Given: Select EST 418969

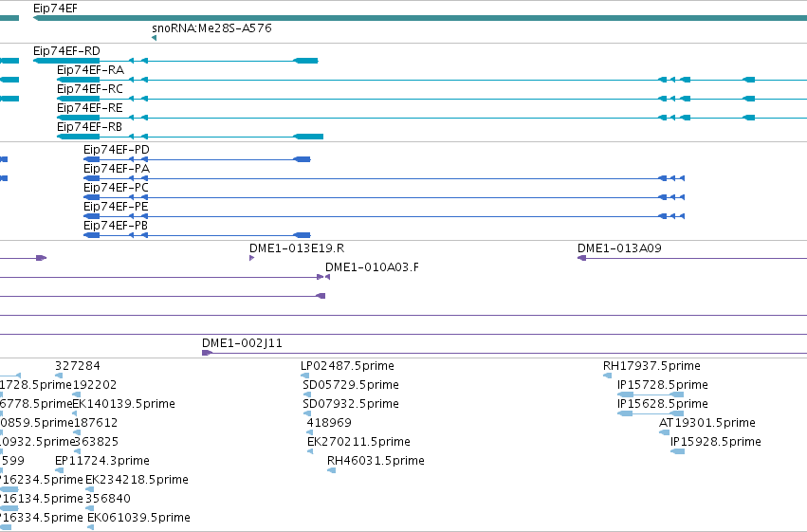Looking at the screenshot, I should (310, 432).
